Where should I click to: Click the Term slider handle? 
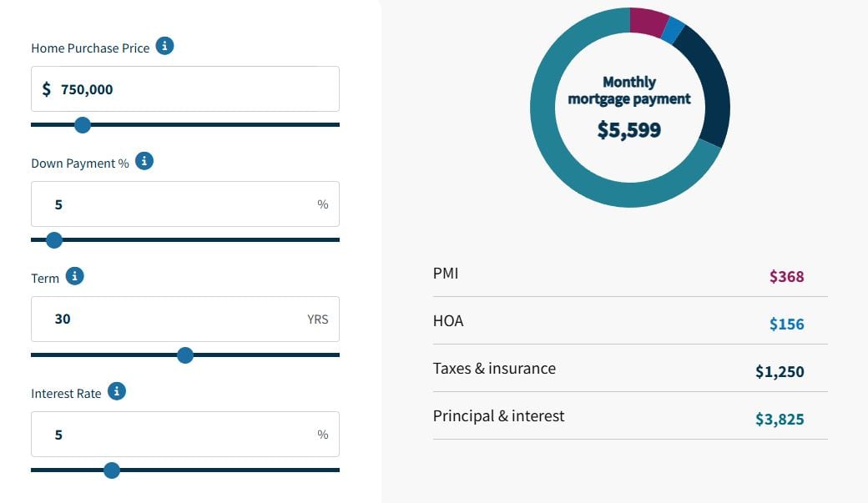(185, 355)
